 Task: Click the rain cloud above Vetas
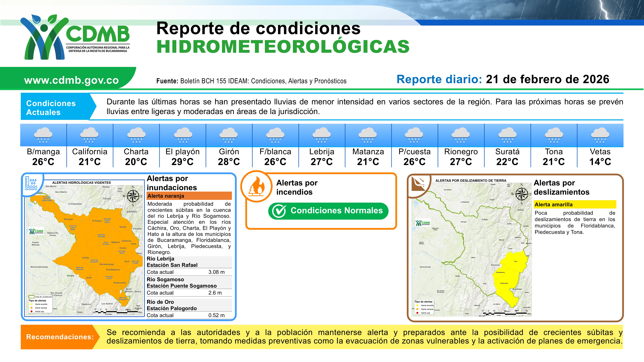pos(600,135)
